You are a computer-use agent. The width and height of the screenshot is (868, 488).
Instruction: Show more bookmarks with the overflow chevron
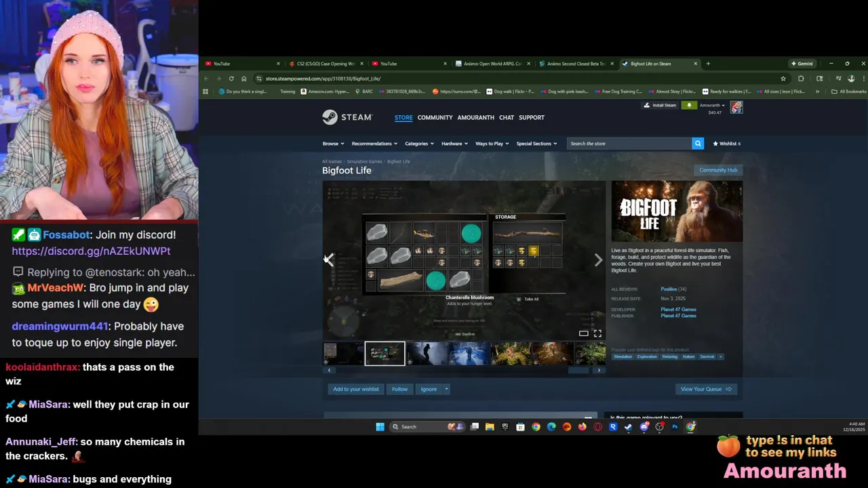(817, 91)
